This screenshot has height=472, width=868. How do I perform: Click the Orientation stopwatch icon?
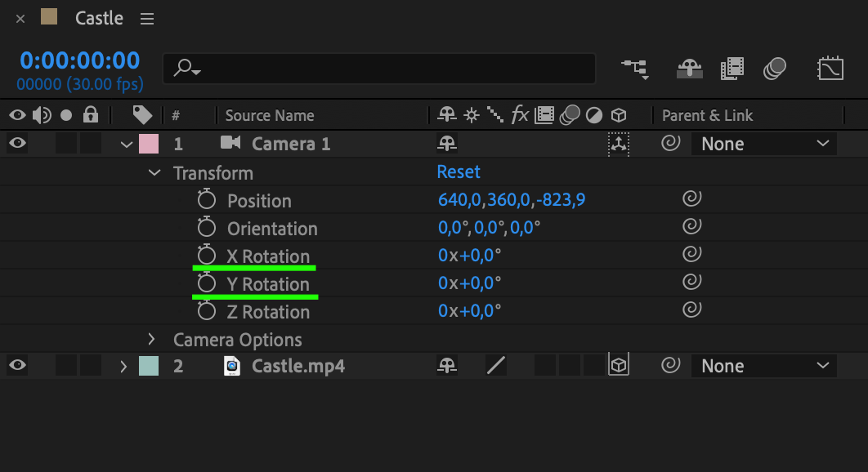207,228
